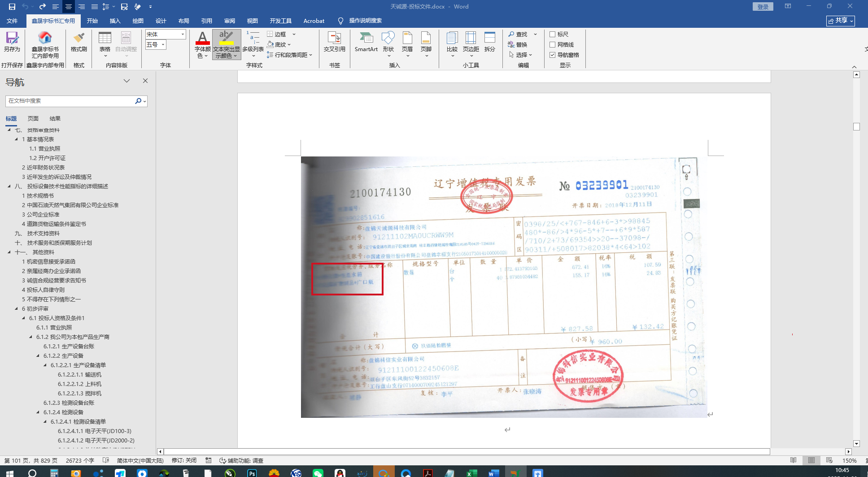Switch to the 审阅 review ribbon tab
The height and width of the screenshot is (477, 868).
click(x=230, y=21)
